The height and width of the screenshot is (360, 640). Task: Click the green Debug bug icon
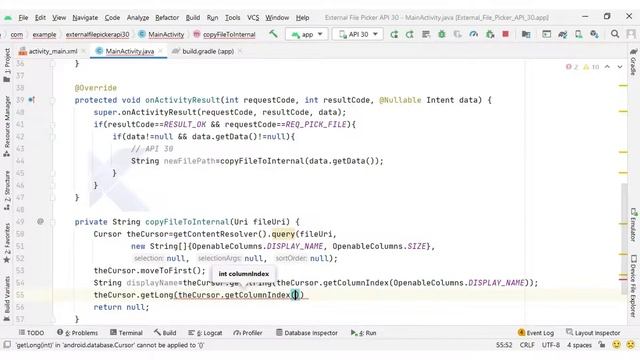(442, 34)
